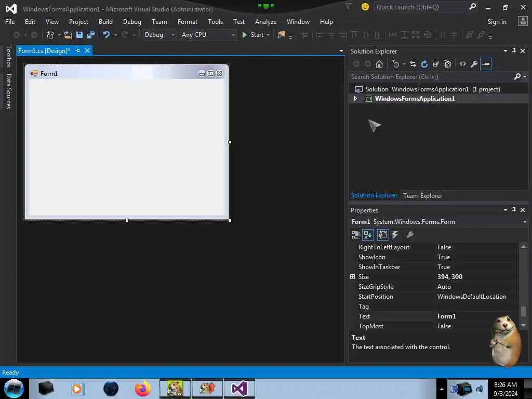Image resolution: width=532 pixels, height=399 pixels.
Task: Click the Form1 title bar in designer
Action: point(127,73)
